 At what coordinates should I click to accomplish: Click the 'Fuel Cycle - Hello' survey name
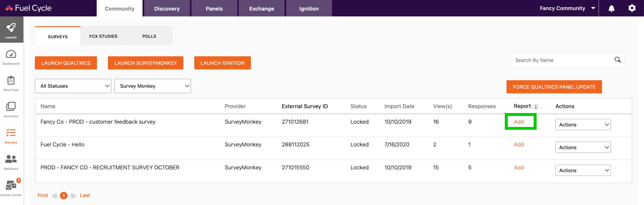62,144
